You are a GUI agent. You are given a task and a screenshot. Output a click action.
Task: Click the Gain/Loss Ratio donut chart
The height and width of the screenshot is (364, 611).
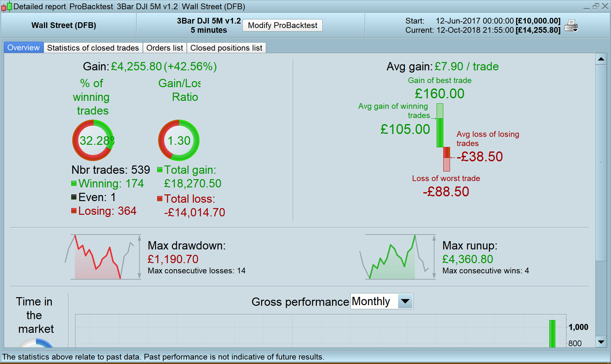(x=179, y=140)
